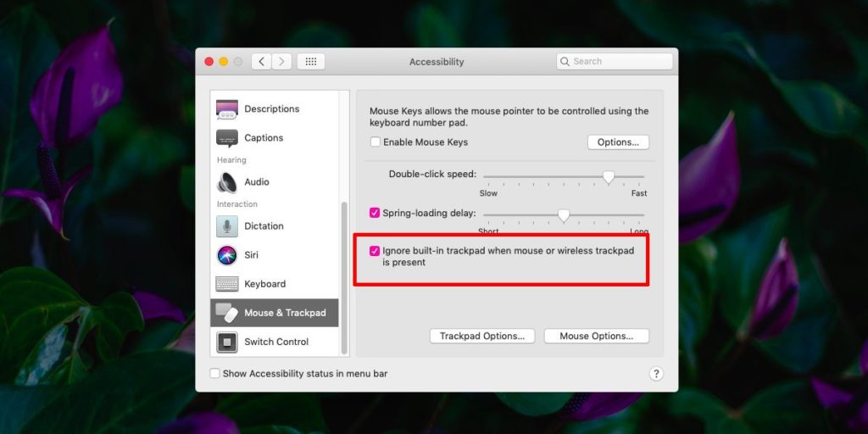Enable Mouse Keys checkbox
The height and width of the screenshot is (434, 868).
376,142
